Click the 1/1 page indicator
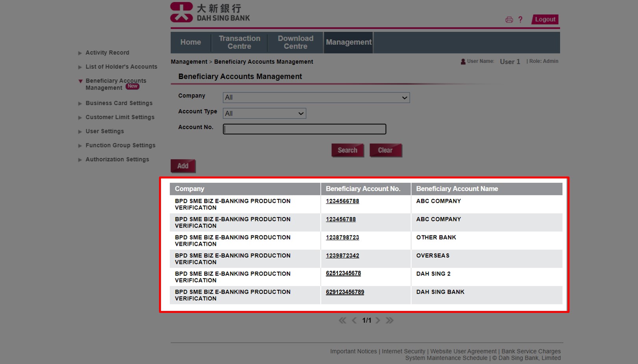Image resolution: width=638 pixels, height=364 pixels. coord(366,320)
